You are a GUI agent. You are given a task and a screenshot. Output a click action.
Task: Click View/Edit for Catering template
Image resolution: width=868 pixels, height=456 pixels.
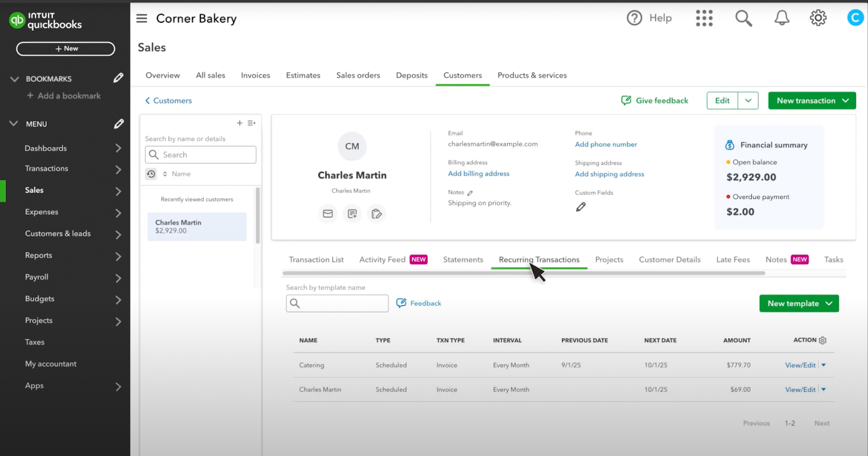(x=800, y=365)
